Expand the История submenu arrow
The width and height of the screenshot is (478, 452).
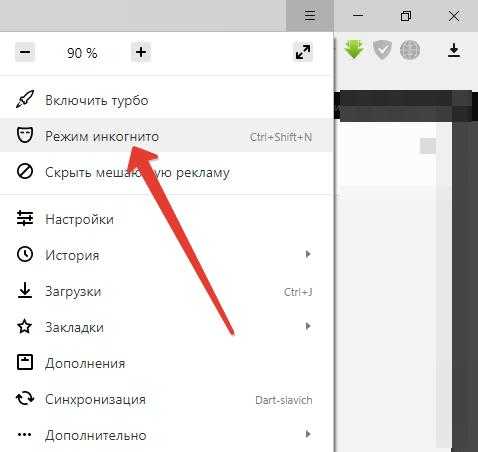click(308, 254)
